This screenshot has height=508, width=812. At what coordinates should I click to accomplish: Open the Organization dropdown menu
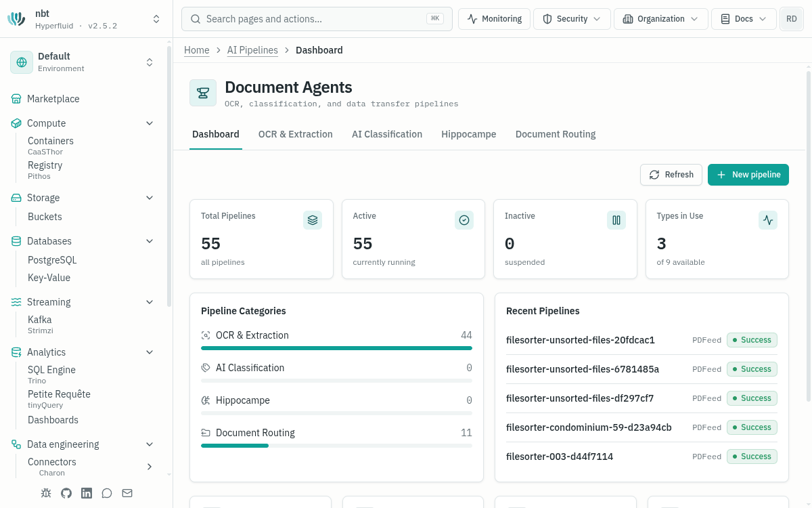(661, 19)
